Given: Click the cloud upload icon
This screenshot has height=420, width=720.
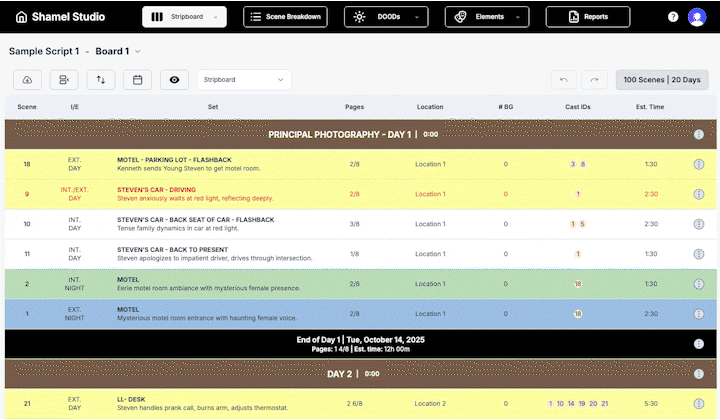Looking at the screenshot, I should (x=26, y=80).
